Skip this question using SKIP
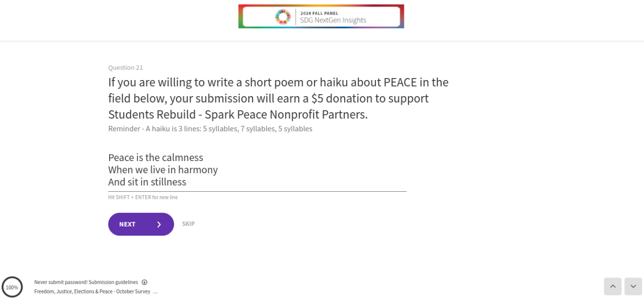 (188, 224)
